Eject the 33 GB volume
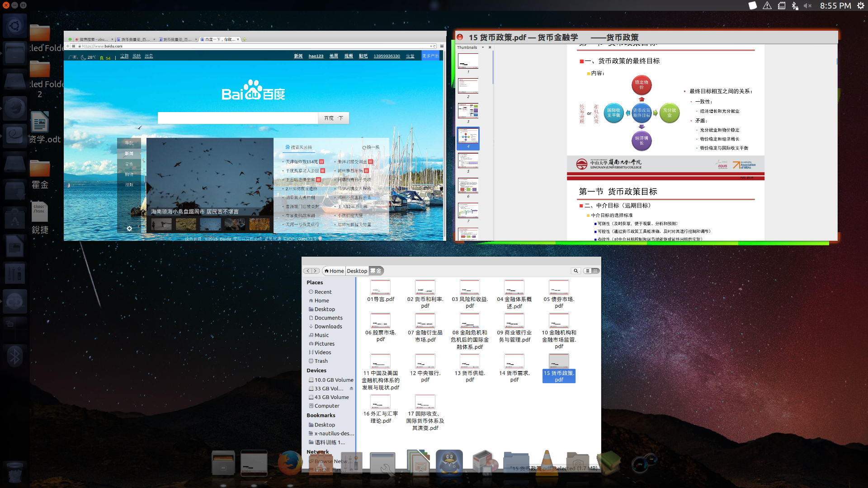Viewport: 868px width, 488px height. tap(351, 389)
